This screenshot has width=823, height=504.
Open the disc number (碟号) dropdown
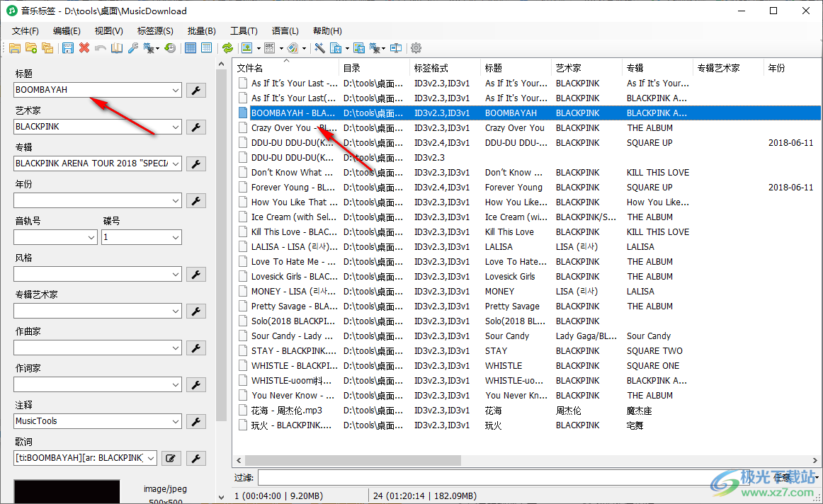click(x=176, y=237)
